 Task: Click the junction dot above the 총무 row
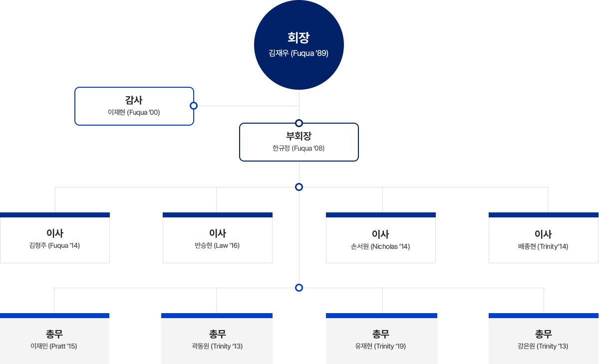tap(299, 288)
